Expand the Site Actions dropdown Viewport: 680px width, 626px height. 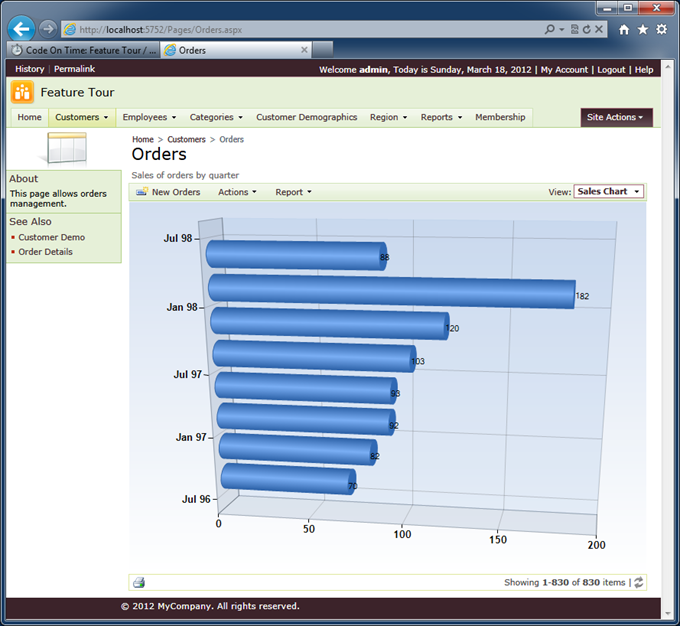(x=616, y=117)
